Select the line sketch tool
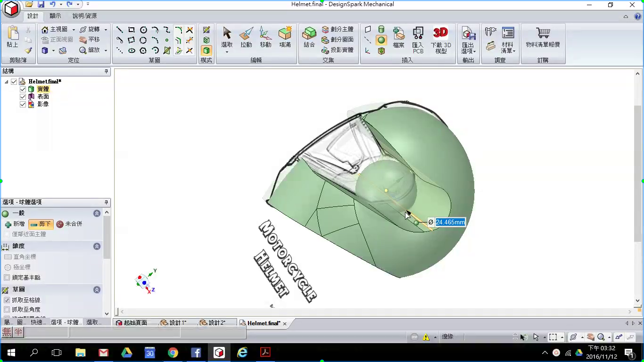 point(120,30)
